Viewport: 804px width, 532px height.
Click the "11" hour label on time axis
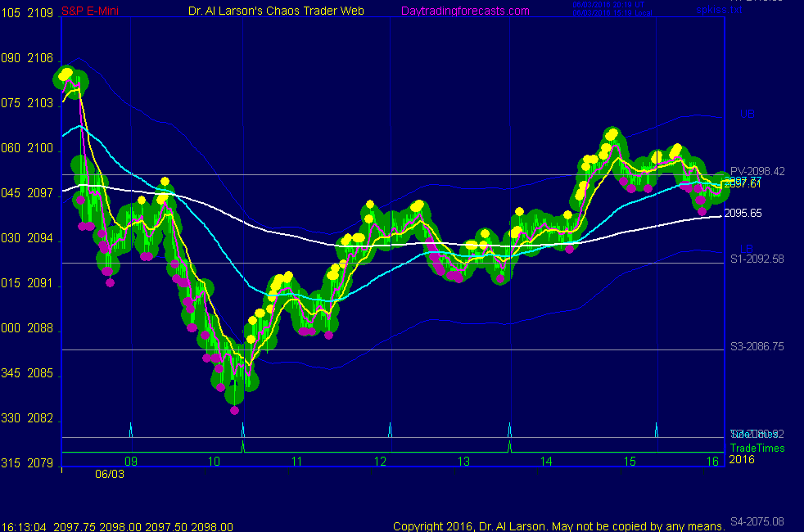pos(297,462)
